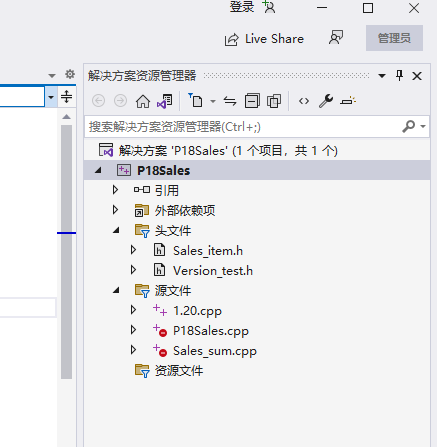437x447 pixels.
Task: Select the 源文件 filter folder
Action: [173, 290]
